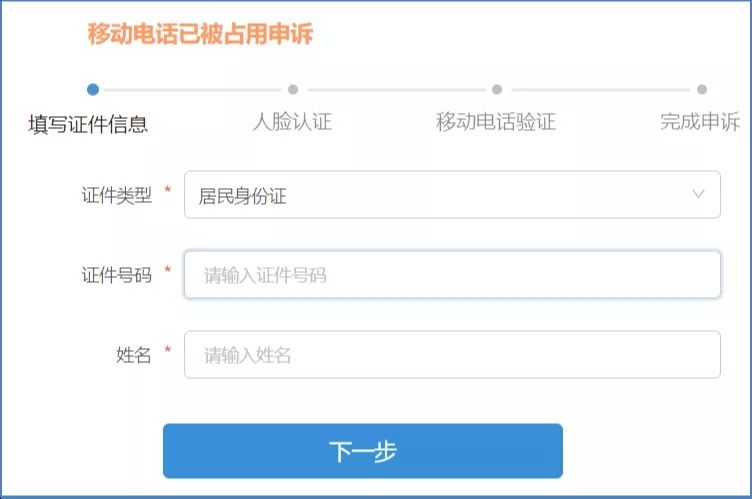
Task: Jump to the 完成申诉 step label
Action: [x=700, y=122]
